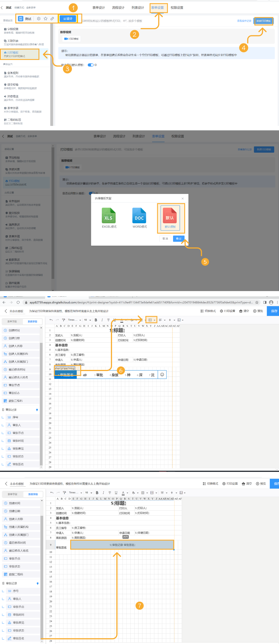Toggle the 启用默认模板 switch in the top panel
Screen dimensions: 279x644
tap(91, 65)
